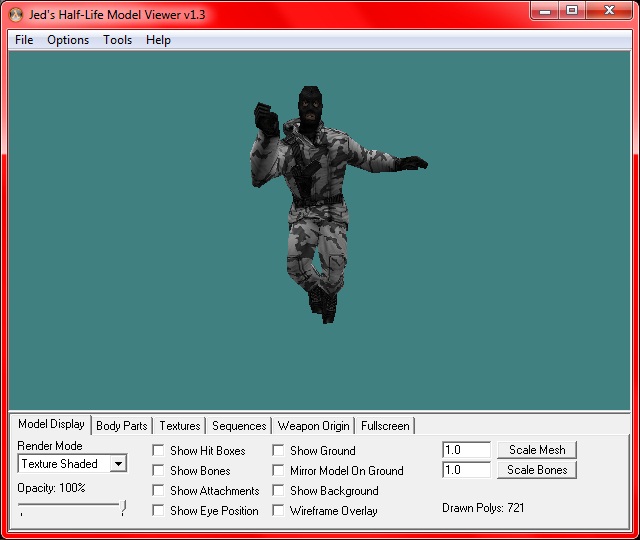Enable Show Hit Boxes checkbox
Image resolution: width=640 pixels, height=540 pixels.
158,451
